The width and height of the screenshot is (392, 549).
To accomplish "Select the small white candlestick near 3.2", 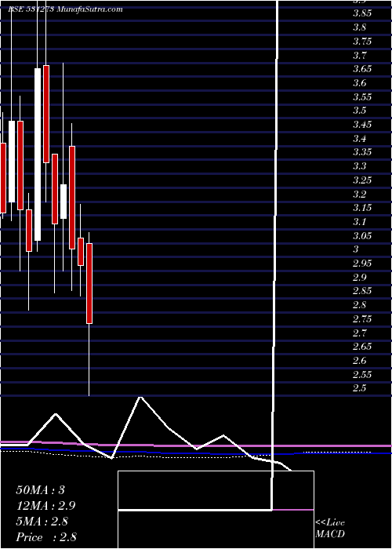I will point(64,202).
